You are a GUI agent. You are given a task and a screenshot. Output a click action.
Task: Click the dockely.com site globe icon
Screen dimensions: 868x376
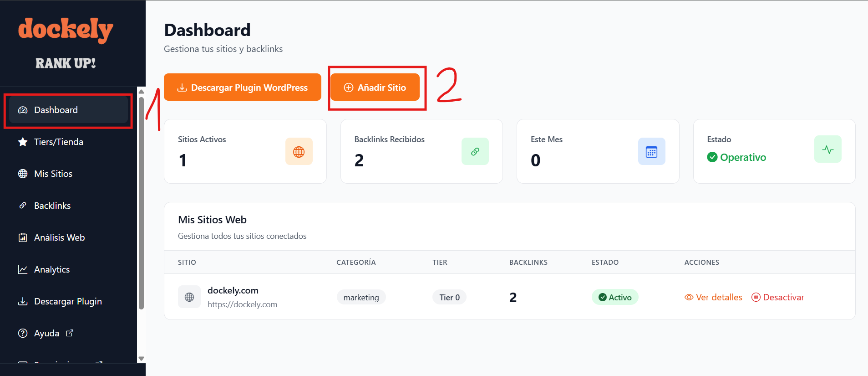pos(189,297)
